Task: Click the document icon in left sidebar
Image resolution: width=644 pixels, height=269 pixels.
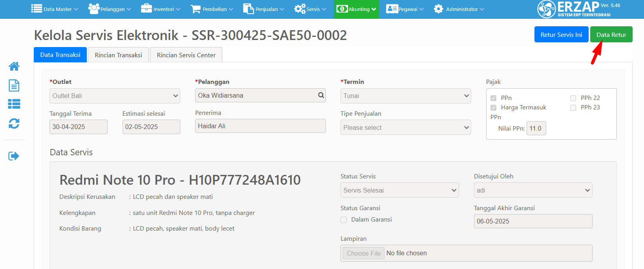Action: tap(14, 85)
